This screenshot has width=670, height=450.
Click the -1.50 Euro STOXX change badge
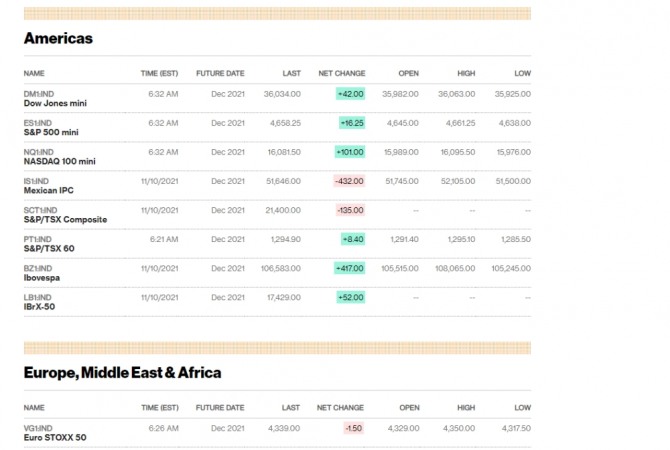[353, 427]
